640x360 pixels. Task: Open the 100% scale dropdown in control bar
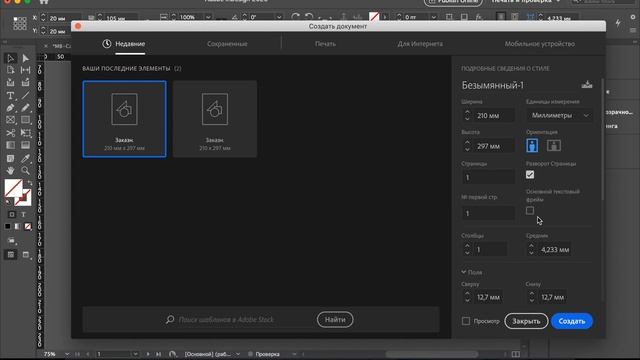tap(208, 17)
